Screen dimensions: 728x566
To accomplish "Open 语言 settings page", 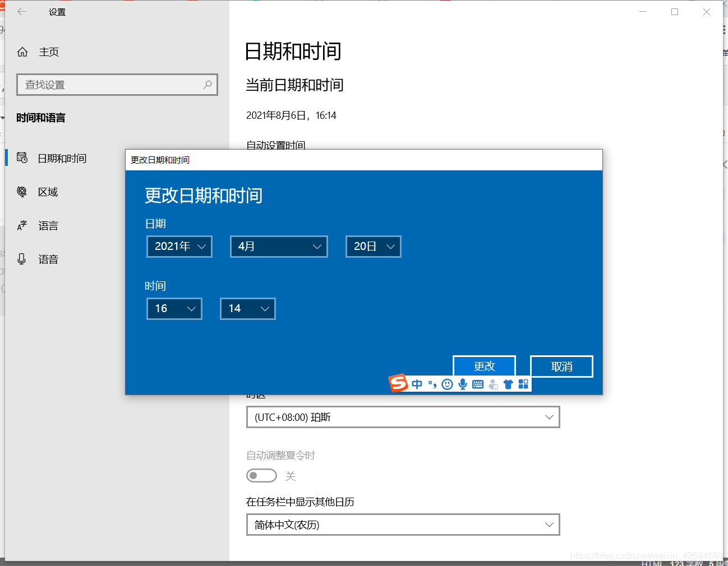I will [48, 226].
